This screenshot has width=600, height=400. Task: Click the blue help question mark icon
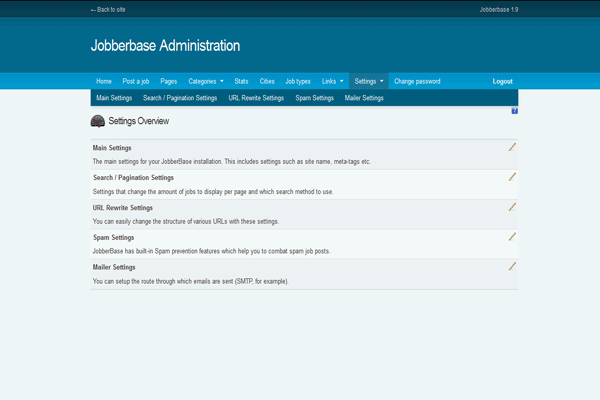point(514,111)
